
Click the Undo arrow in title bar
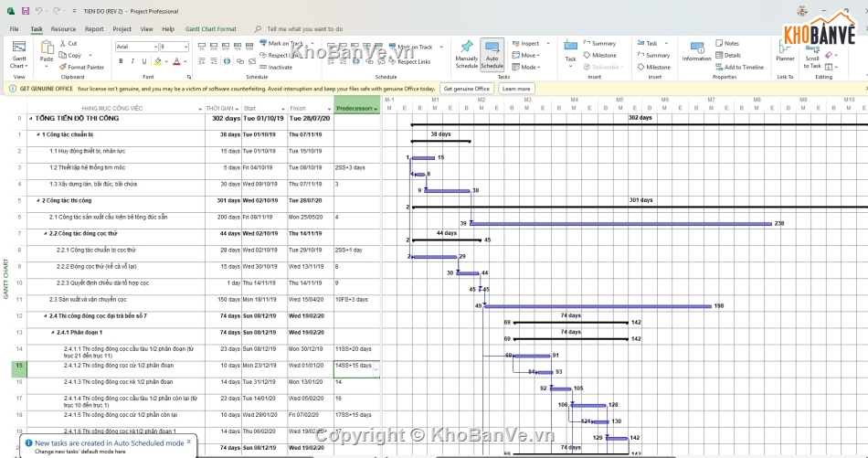(x=38, y=11)
